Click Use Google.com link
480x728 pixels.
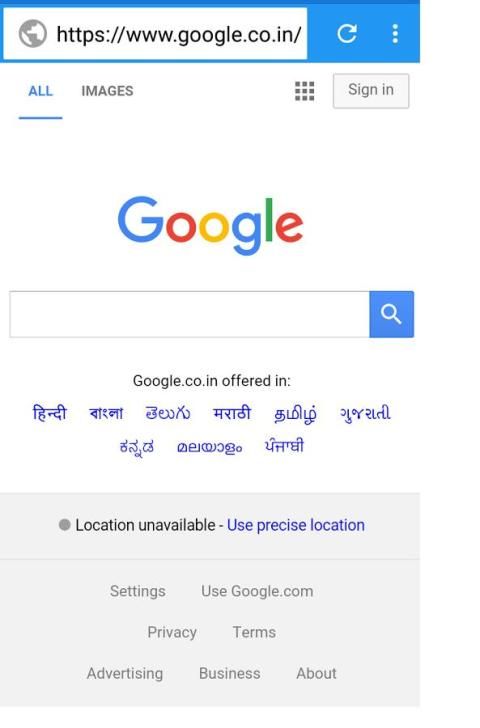click(257, 591)
